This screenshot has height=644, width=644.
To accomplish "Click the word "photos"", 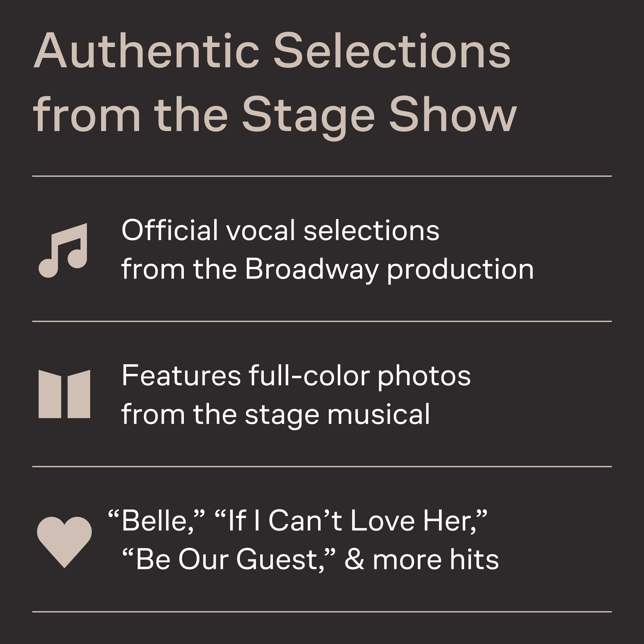I will [x=424, y=376].
